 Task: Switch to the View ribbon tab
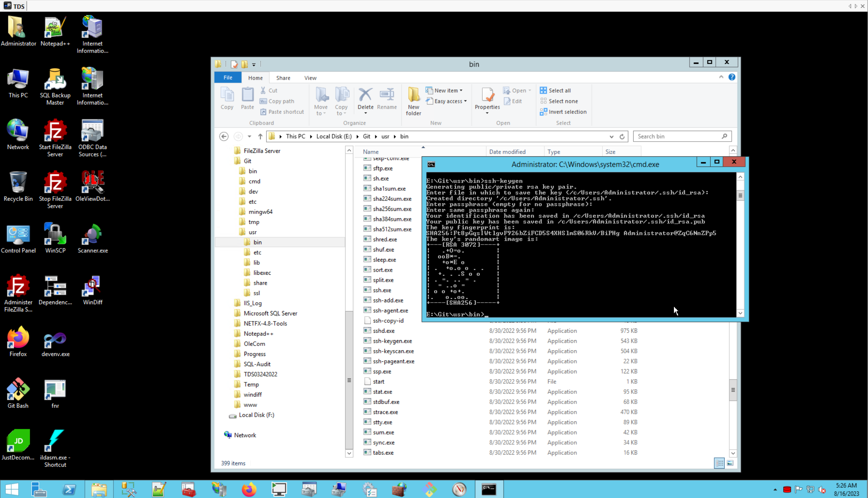tap(310, 78)
